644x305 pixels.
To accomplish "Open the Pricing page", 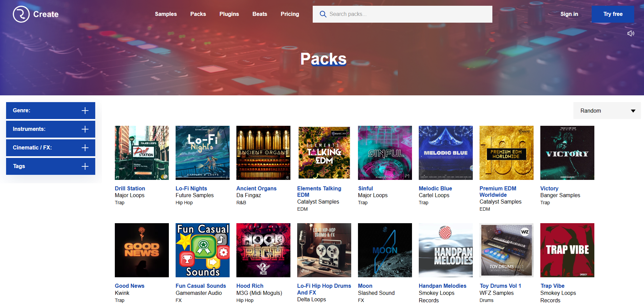I will click(x=289, y=14).
